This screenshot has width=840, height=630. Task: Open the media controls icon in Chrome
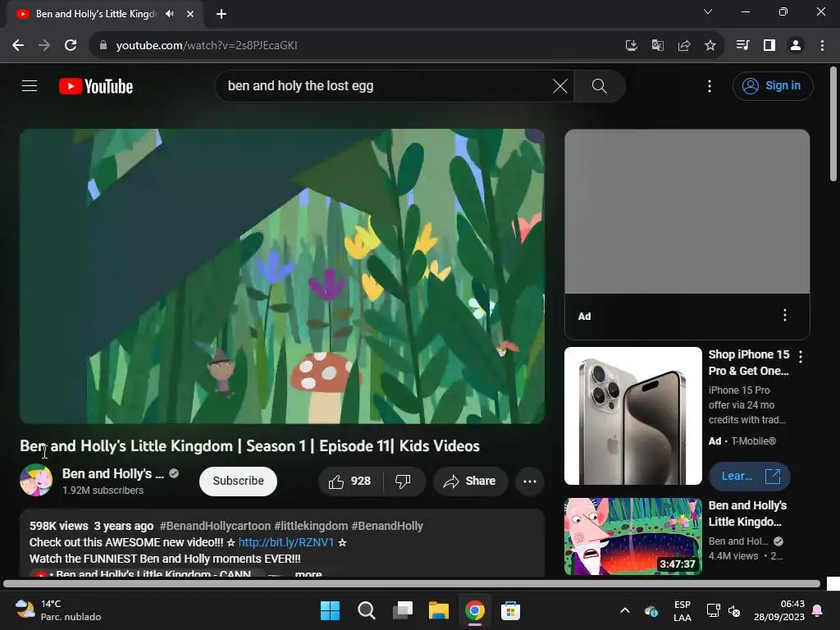742,46
